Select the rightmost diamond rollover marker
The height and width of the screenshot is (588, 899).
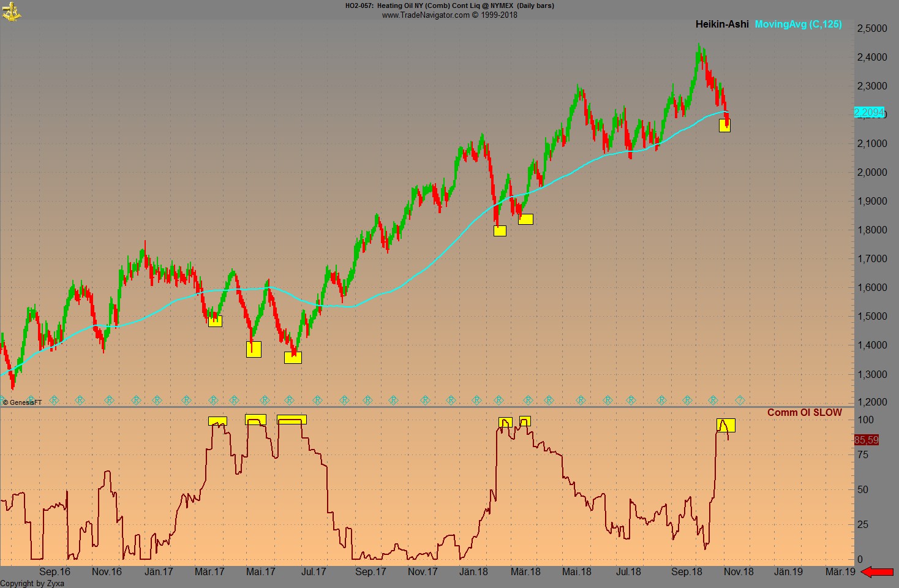point(740,400)
